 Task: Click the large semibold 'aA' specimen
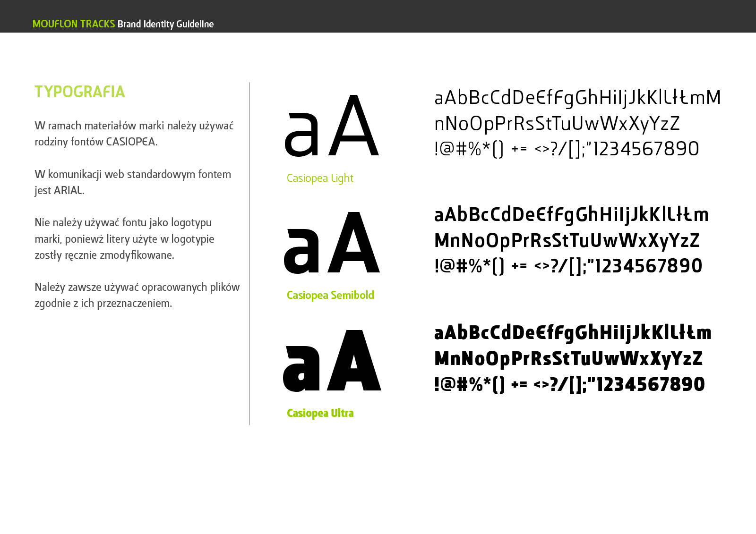point(332,243)
